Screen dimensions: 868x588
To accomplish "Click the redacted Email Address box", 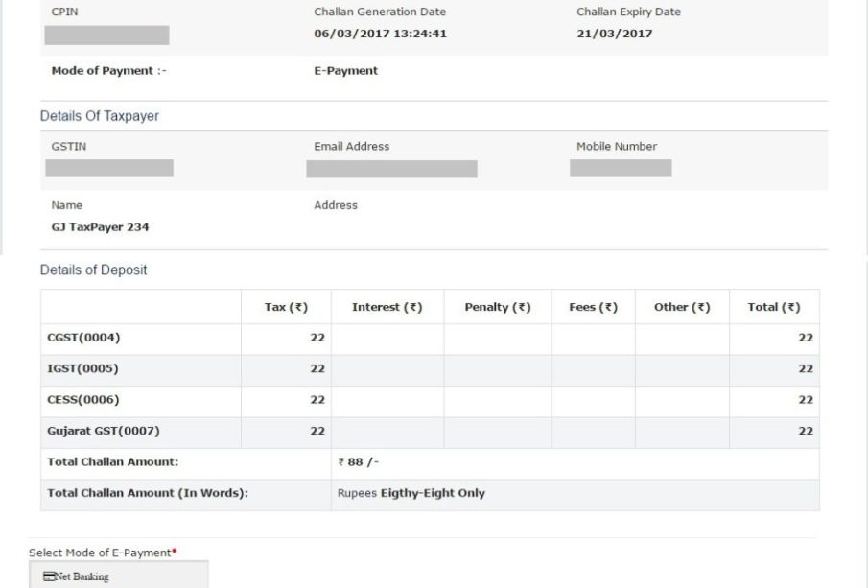I will click(391, 169).
